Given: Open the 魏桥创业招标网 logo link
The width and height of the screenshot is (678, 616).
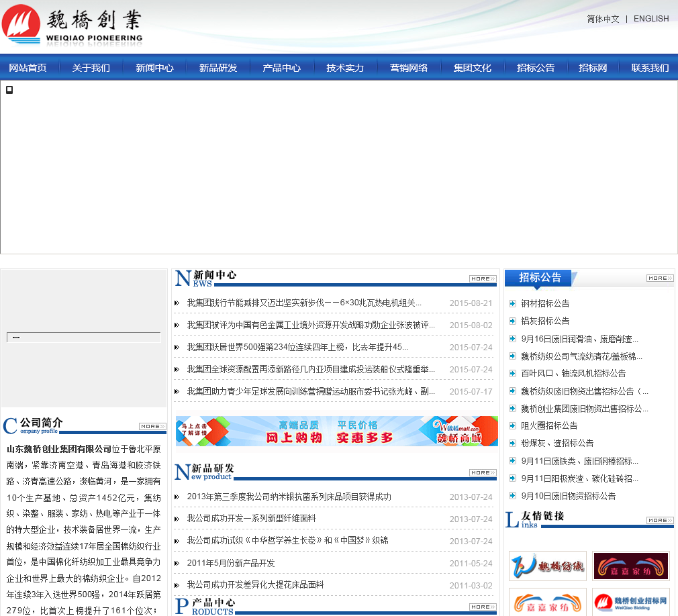Looking at the screenshot, I should tap(631, 602).
